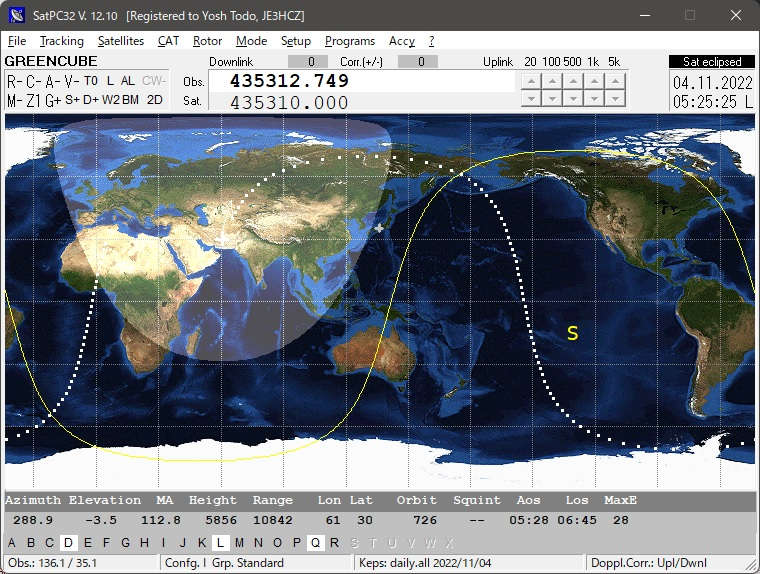
Task: Click the S+ indicator below V-
Action: [73, 100]
